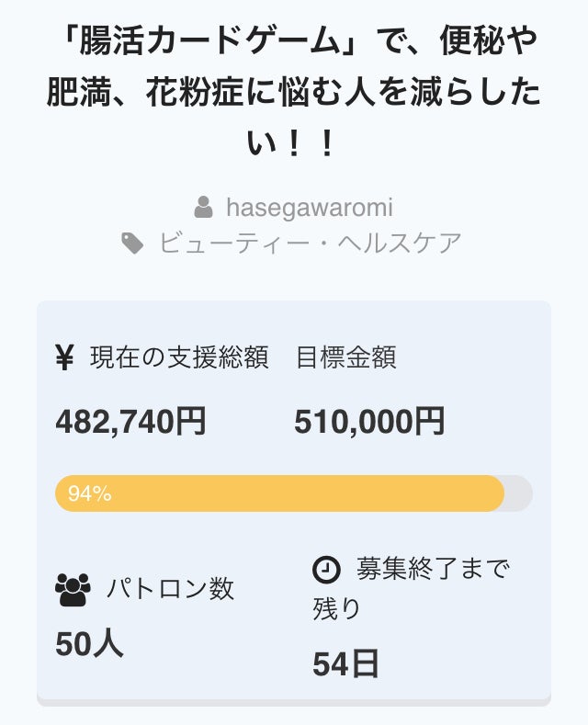Select the 現在の支援総額 label
The height and width of the screenshot is (725, 588).
click(x=179, y=358)
